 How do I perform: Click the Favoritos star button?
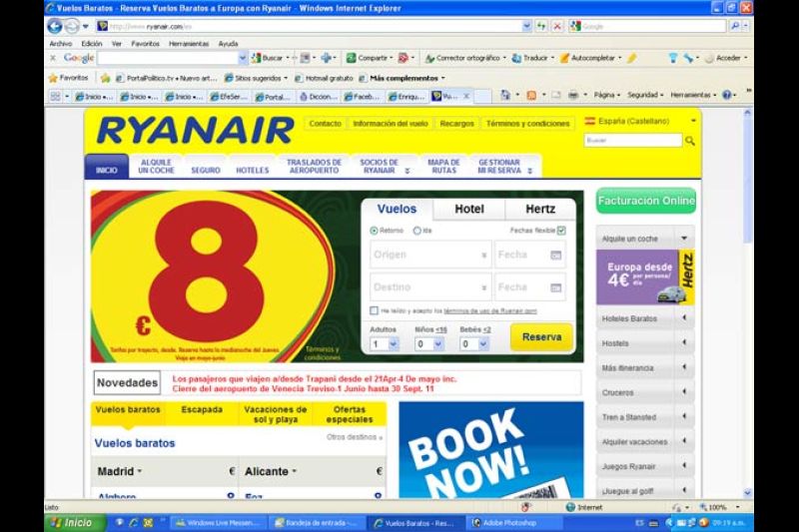pyautogui.click(x=68, y=78)
